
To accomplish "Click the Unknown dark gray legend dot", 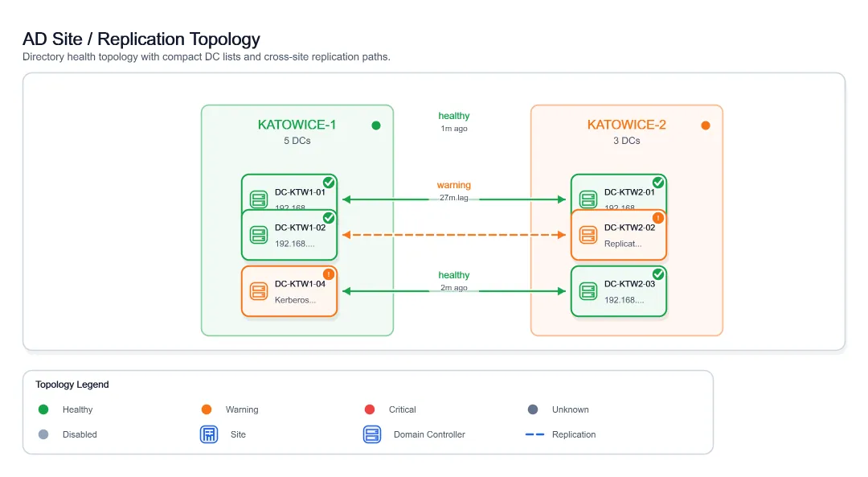I will click(x=533, y=409).
